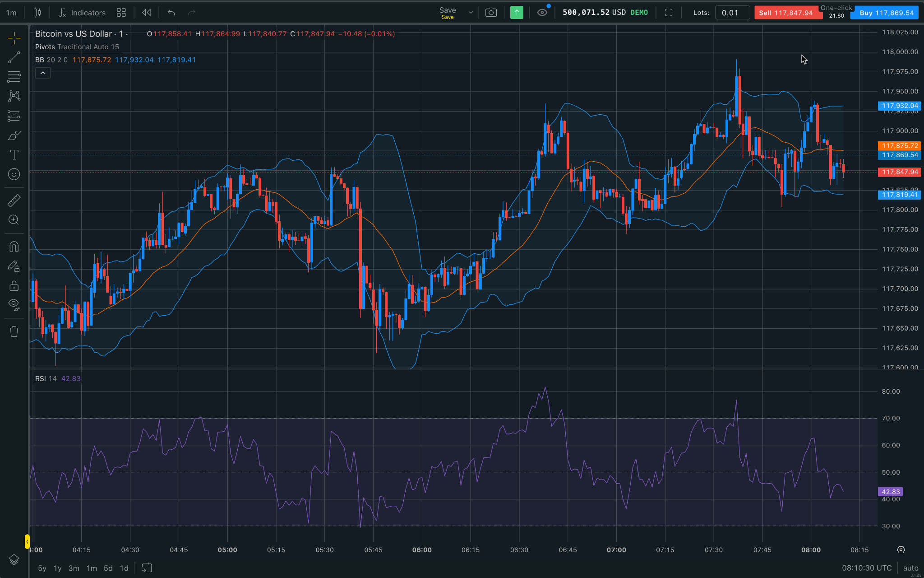924x578 pixels.
Task: Toggle stay in drawing mode
Action: coord(14,266)
